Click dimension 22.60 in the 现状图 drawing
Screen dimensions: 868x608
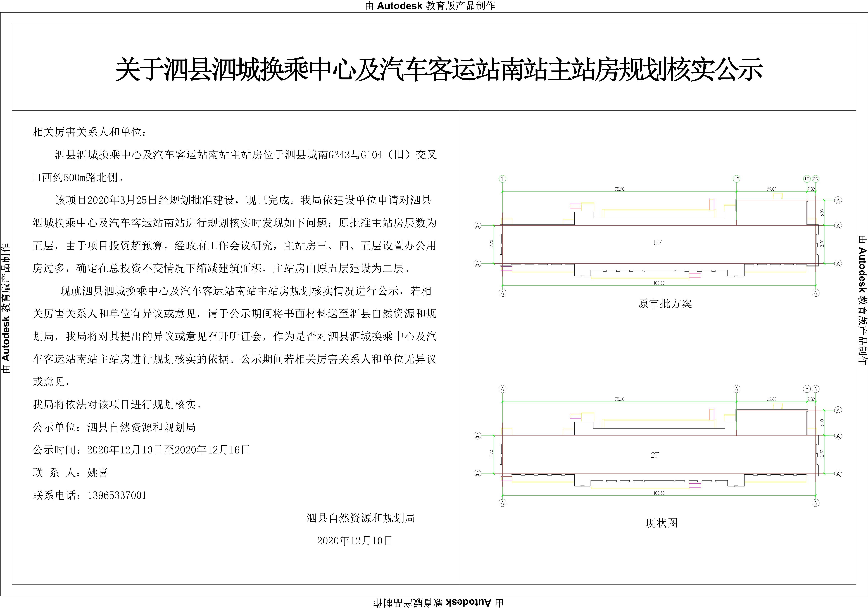coord(772,399)
